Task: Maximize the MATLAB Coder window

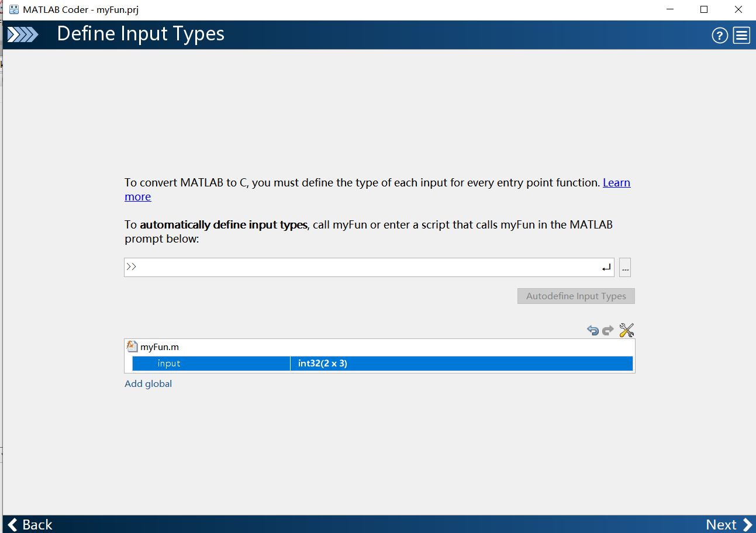Action: [x=704, y=9]
